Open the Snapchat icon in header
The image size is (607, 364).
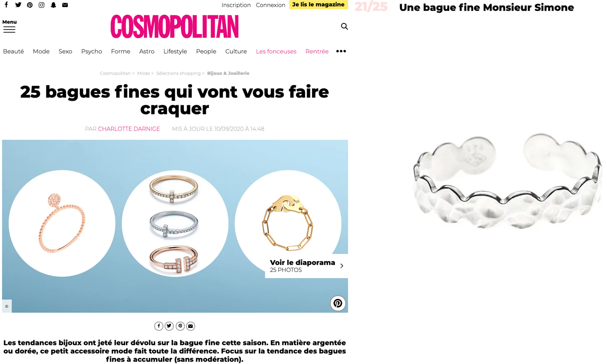53,5
